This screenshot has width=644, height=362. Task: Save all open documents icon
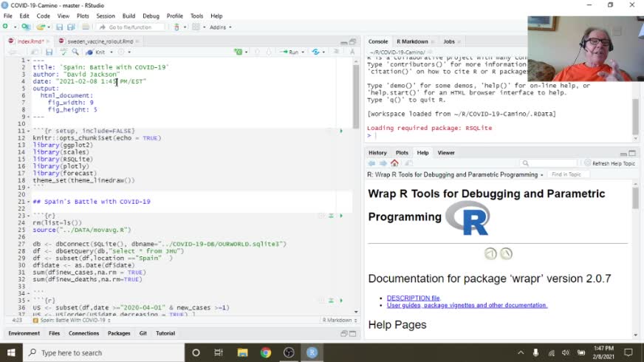[71, 27]
